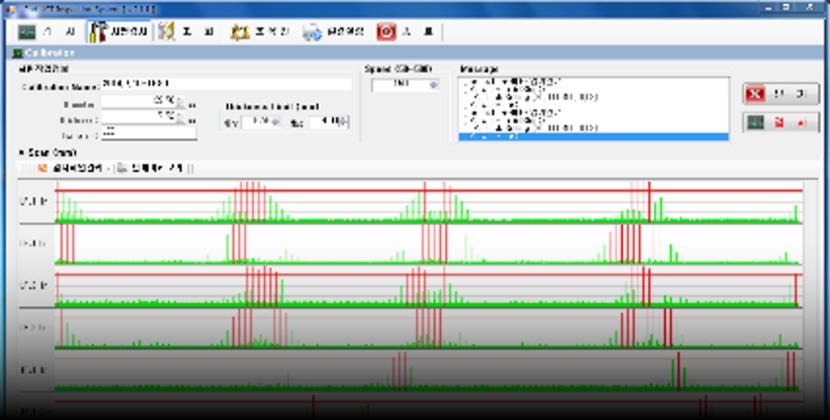This screenshot has height=420, width=830.
Task: Click the Diameter spinner arrows
Action: 181,102
